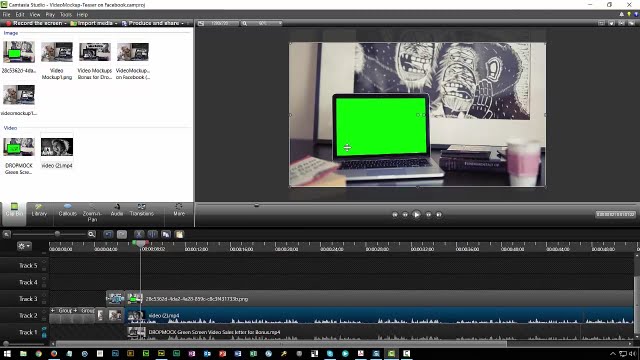Image resolution: width=640 pixels, height=360 pixels.
Task: Step forward one frame in preview
Action: [x=428, y=214]
